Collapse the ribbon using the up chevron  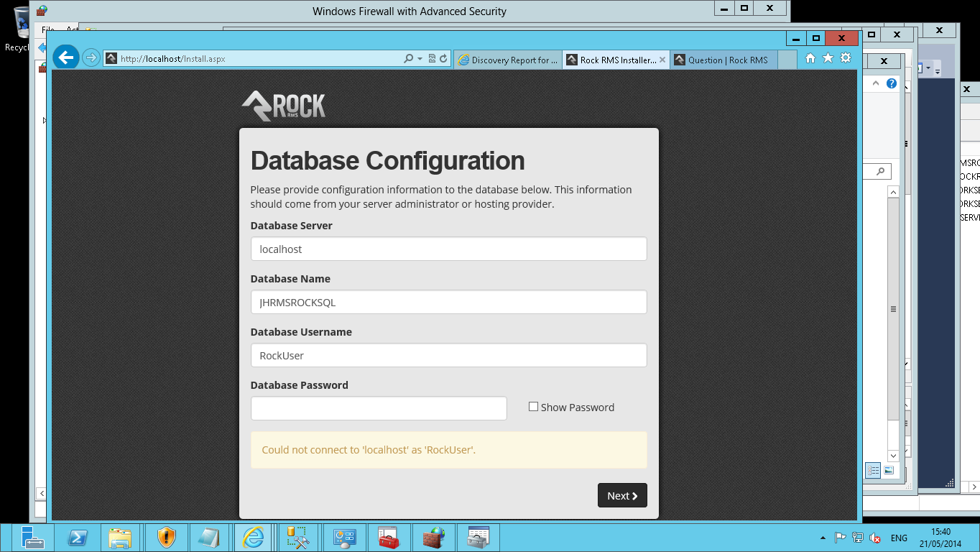(x=876, y=83)
